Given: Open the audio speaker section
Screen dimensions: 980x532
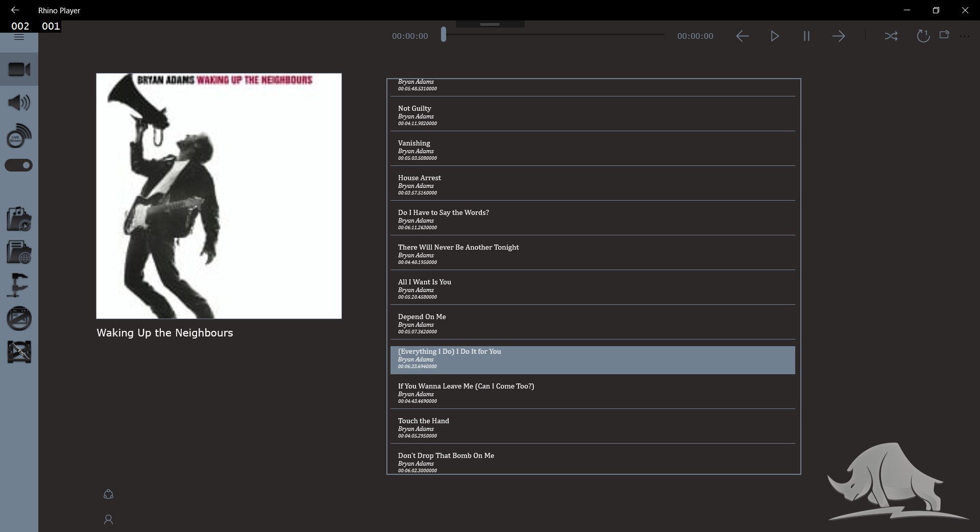Looking at the screenshot, I should pyautogui.click(x=19, y=103).
